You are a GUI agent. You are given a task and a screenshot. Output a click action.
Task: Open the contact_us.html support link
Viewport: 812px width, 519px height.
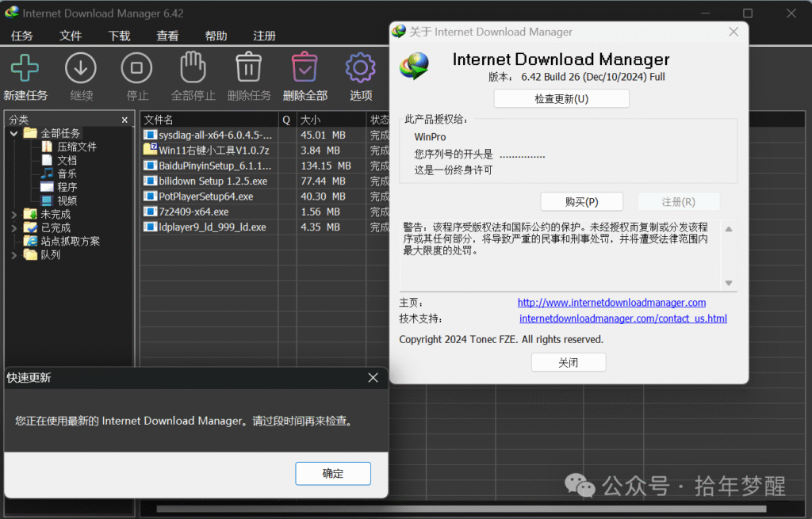point(623,319)
